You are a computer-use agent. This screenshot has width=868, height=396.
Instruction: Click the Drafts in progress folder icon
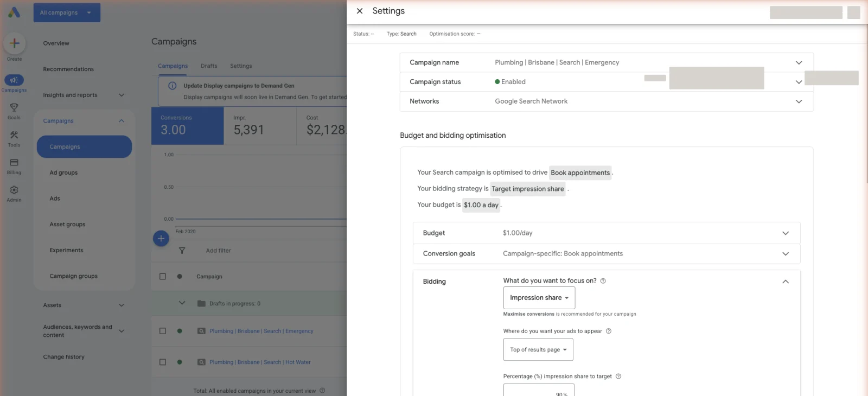(201, 303)
